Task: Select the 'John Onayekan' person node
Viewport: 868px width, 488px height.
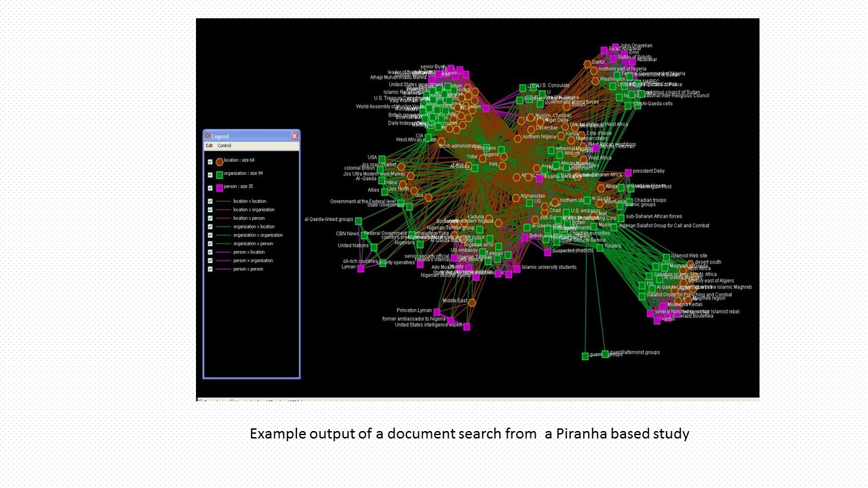Action: tap(616, 47)
